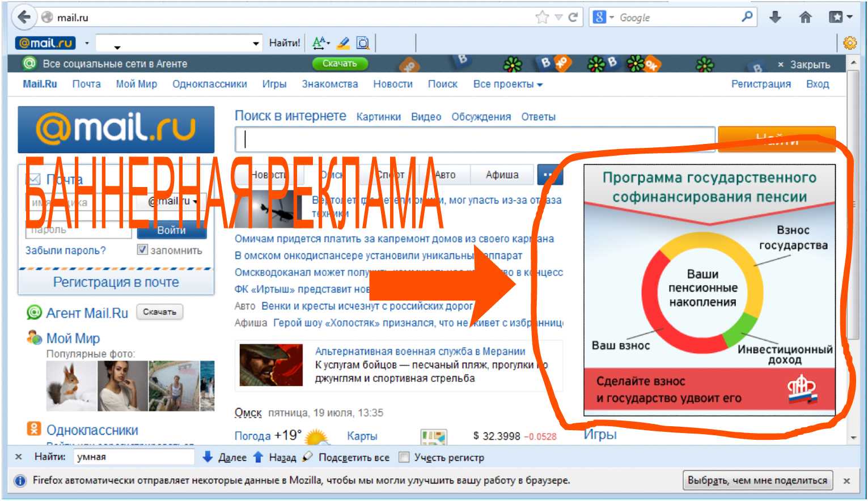Open the Mail Agent icon

point(35,312)
